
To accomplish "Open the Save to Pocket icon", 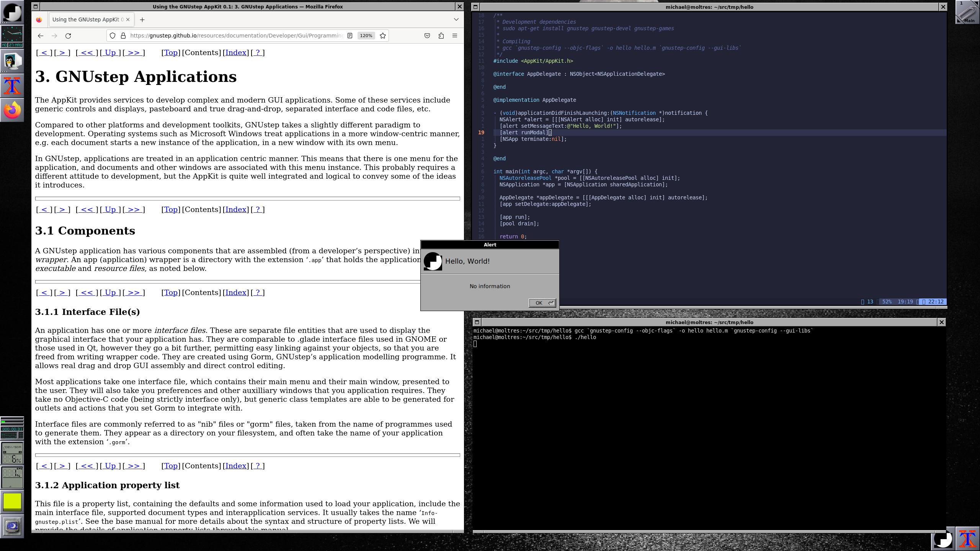I will [427, 36].
